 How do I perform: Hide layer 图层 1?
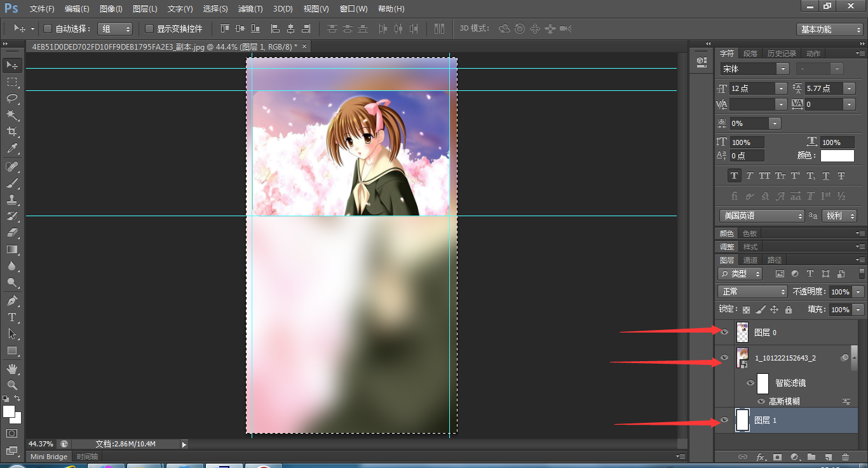(x=724, y=420)
